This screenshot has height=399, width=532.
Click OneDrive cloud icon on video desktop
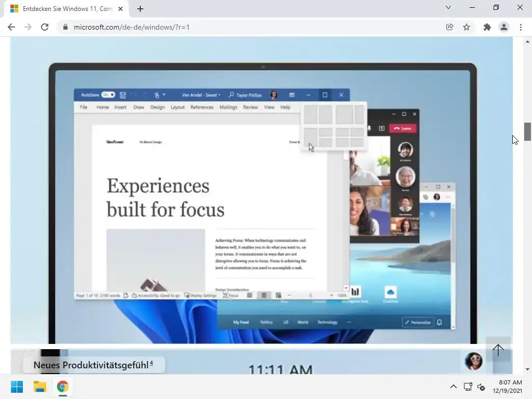390,292
